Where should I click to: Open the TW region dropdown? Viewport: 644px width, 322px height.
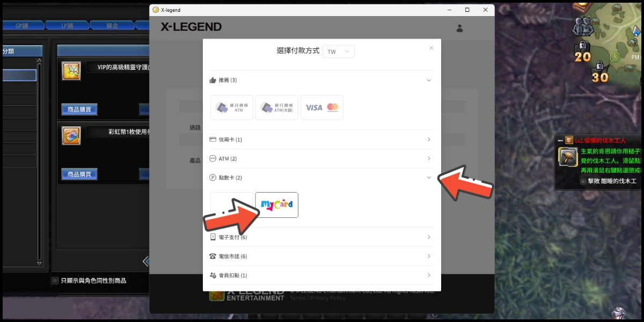pos(339,52)
